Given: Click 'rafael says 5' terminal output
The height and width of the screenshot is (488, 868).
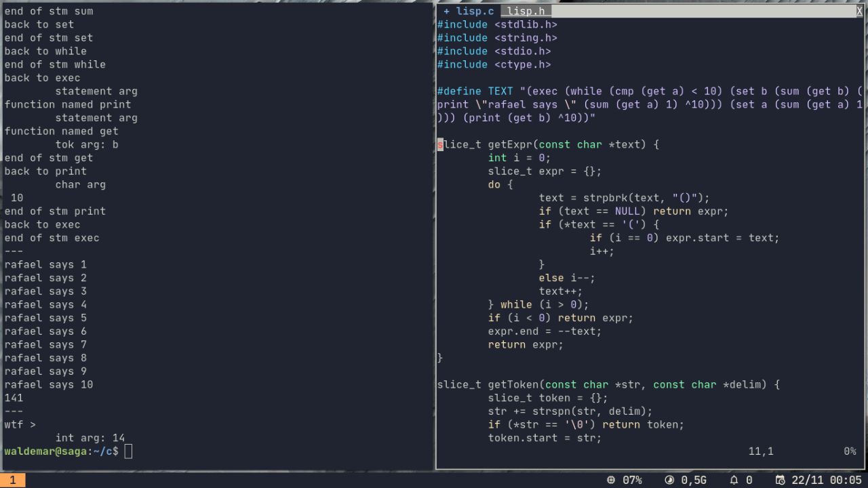Looking at the screenshot, I should tap(45, 318).
